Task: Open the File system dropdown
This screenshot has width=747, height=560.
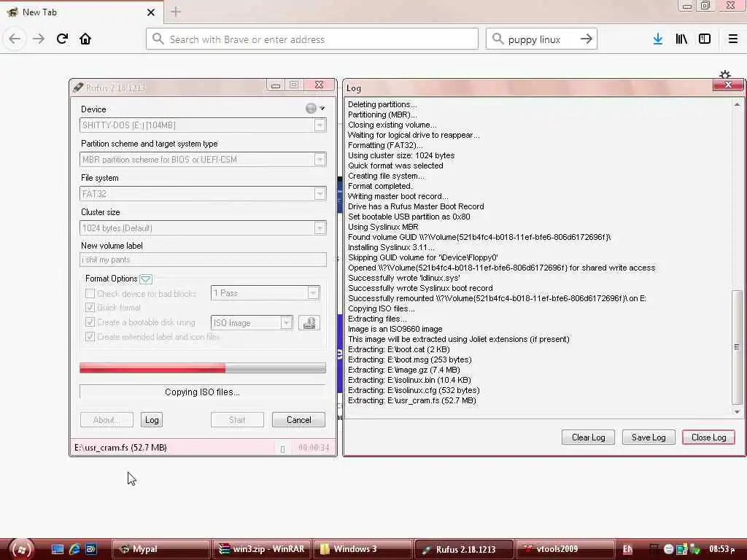Action: click(x=320, y=194)
